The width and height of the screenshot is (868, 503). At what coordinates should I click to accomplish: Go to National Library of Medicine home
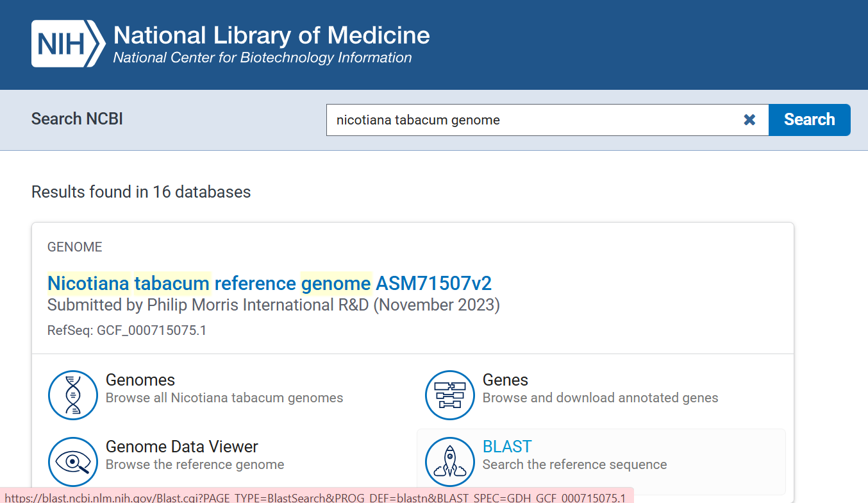click(272, 35)
